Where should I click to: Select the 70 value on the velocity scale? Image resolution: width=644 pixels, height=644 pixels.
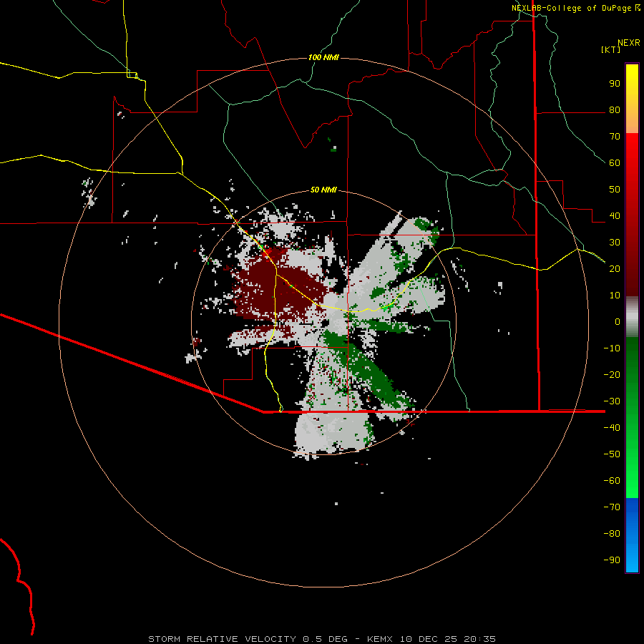pos(615,137)
